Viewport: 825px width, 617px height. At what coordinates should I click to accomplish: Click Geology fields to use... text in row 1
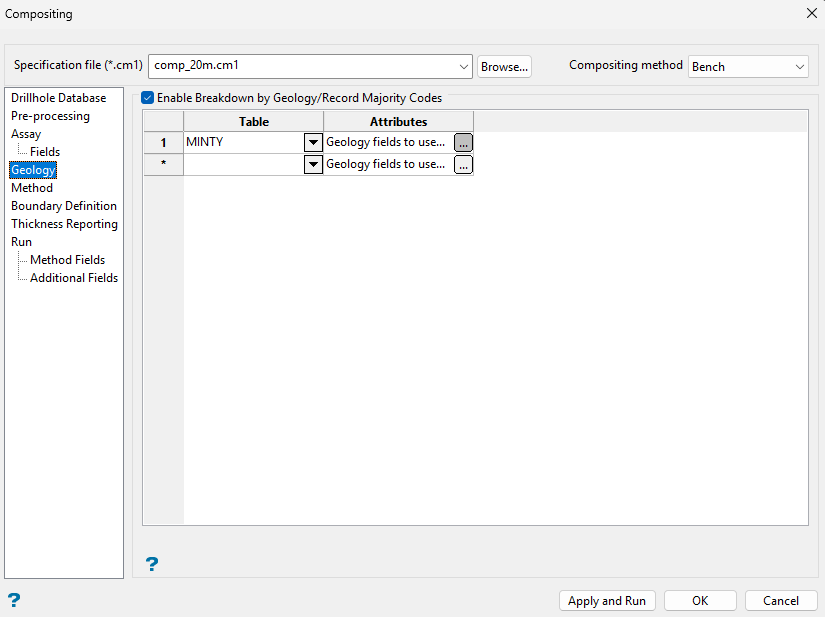[x=385, y=142]
